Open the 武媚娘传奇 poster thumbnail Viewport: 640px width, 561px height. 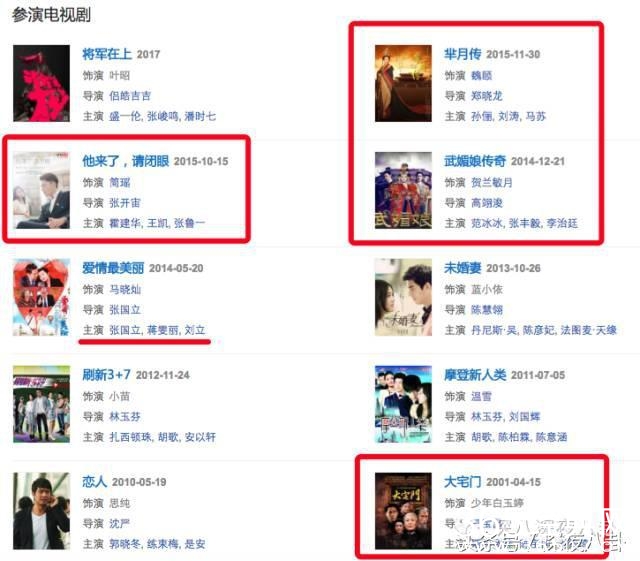403,190
